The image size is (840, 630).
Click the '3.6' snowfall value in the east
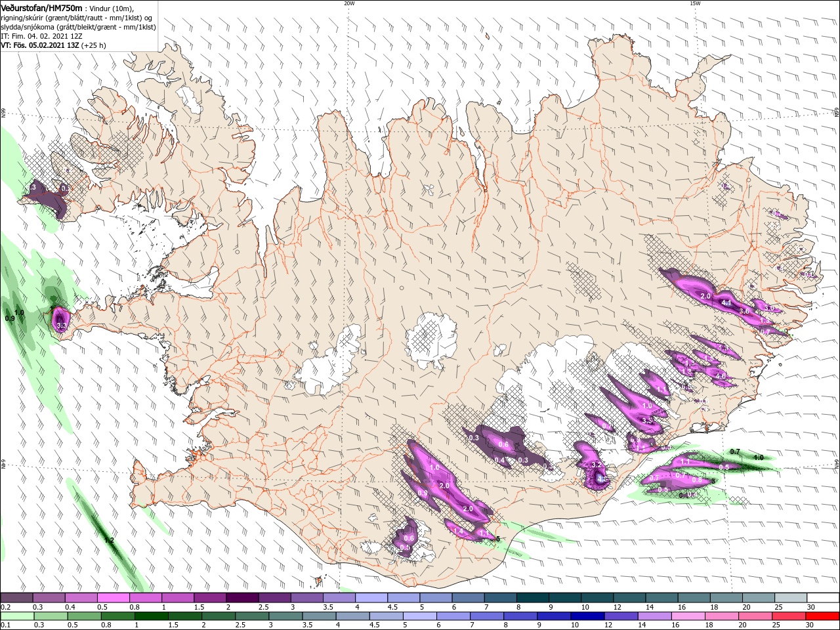coord(744,310)
